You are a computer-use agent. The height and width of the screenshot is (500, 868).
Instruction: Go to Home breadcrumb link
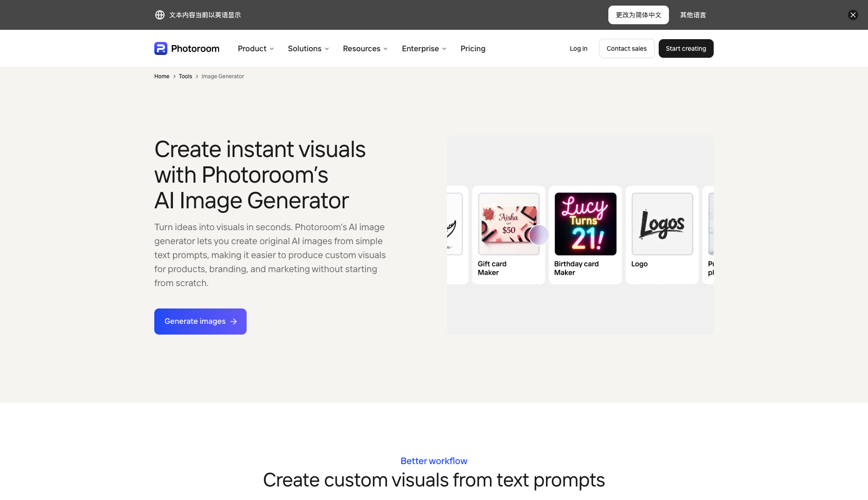pyautogui.click(x=162, y=76)
